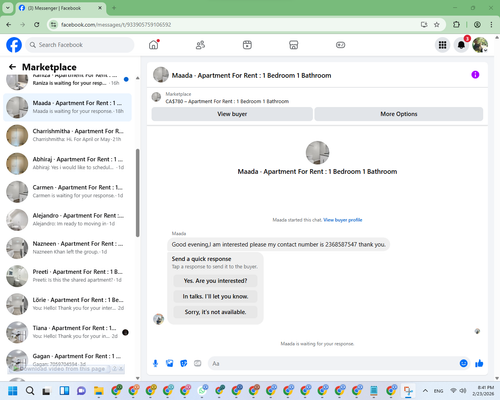
Task: Click the Facebook logo
Action: click(x=14, y=45)
